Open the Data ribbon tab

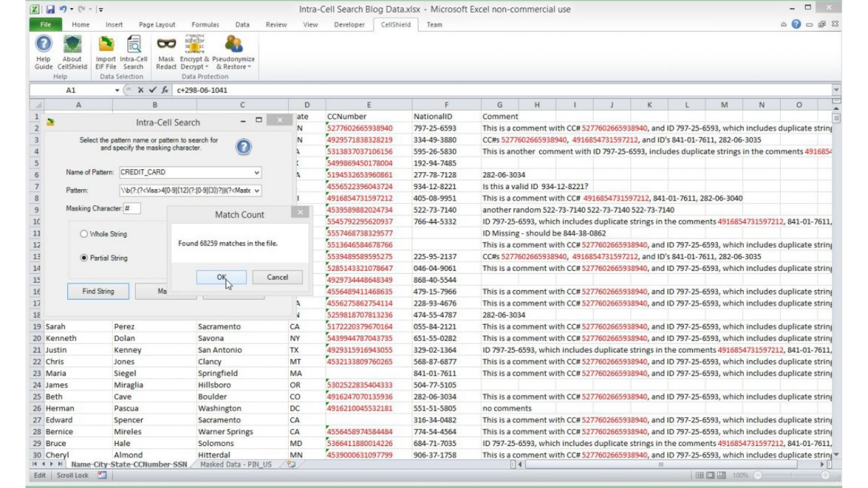[242, 25]
